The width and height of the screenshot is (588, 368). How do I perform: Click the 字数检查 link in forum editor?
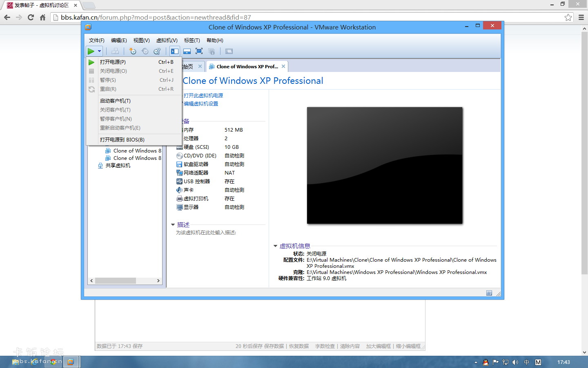325,346
